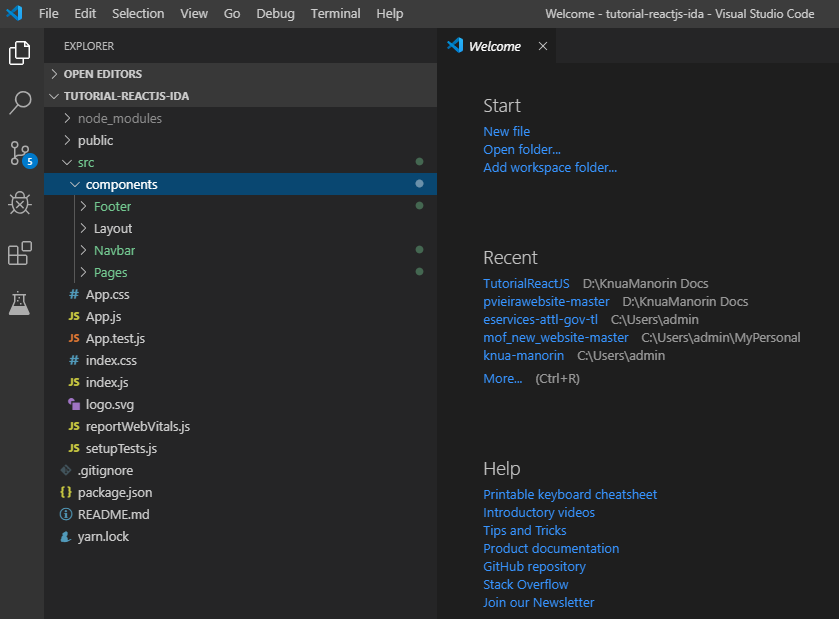Screen dimensions: 839x619
Task: Open recent project TutorialReactJS
Action: coord(526,284)
